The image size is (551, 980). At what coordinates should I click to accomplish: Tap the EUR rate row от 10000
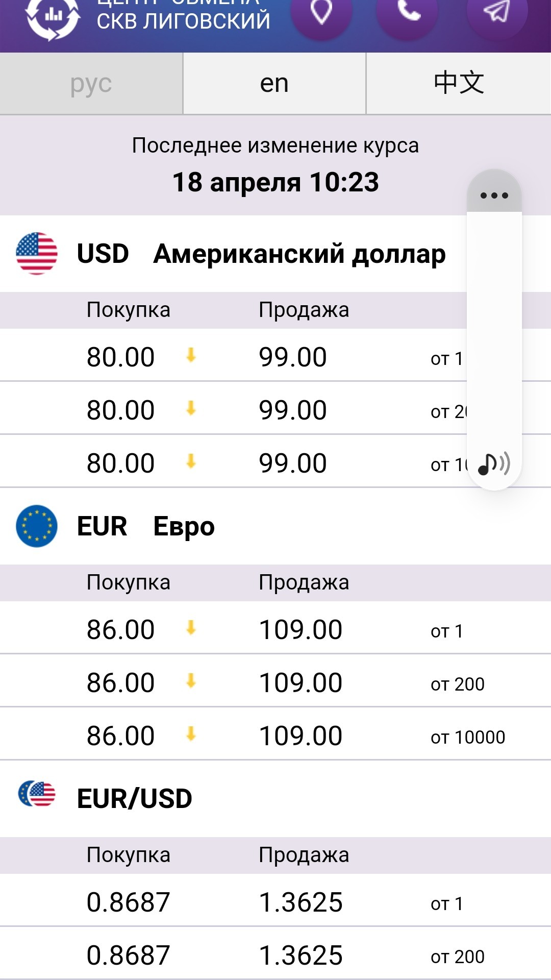[x=275, y=736]
